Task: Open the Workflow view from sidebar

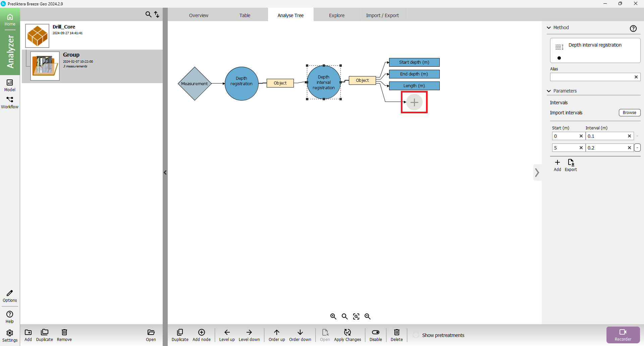Action: pos(10,102)
